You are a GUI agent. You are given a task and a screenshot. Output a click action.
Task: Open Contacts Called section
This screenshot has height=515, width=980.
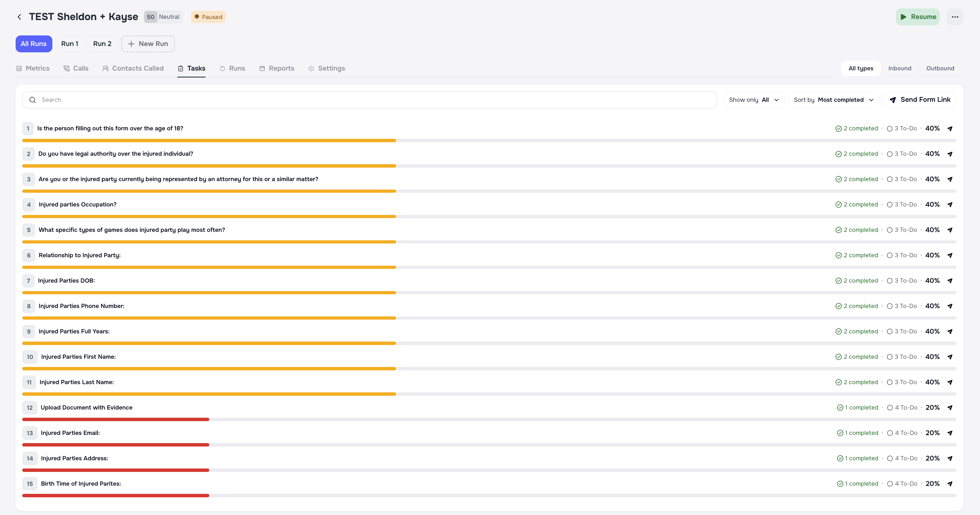[105, 68]
